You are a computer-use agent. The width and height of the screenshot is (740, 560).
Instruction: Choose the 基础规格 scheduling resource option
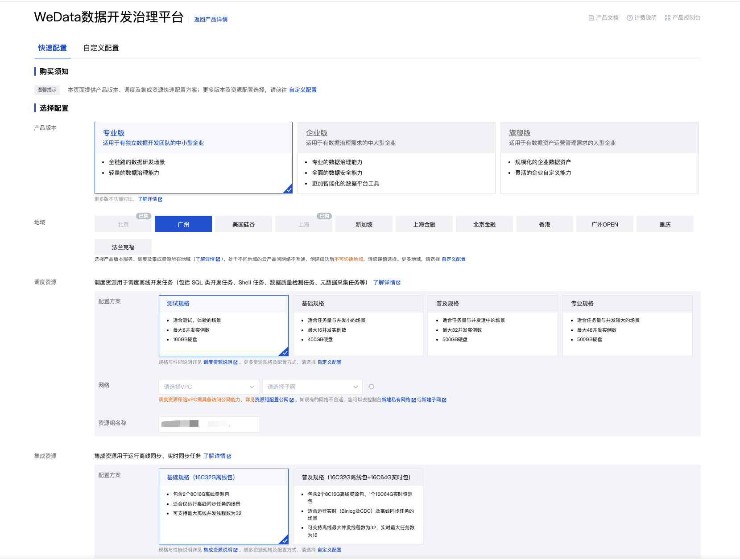point(358,325)
